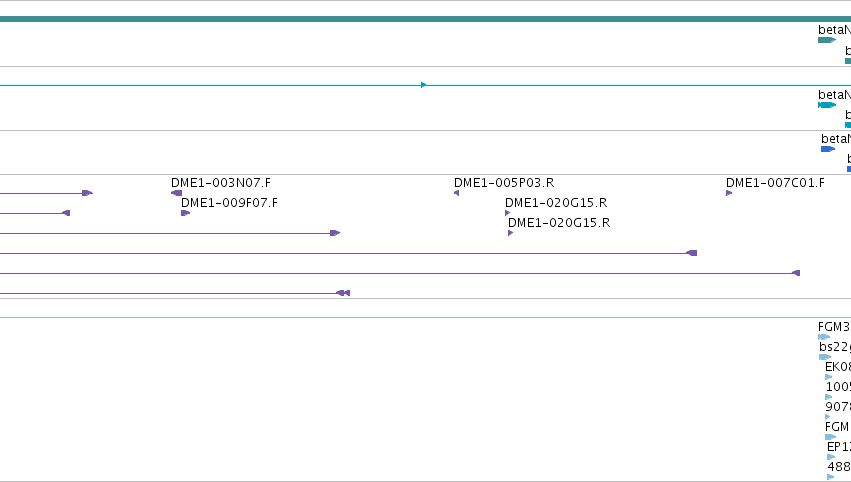Select the FGM label below 9078
The width and height of the screenshot is (851, 482).
pyautogui.click(x=837, y=427)
